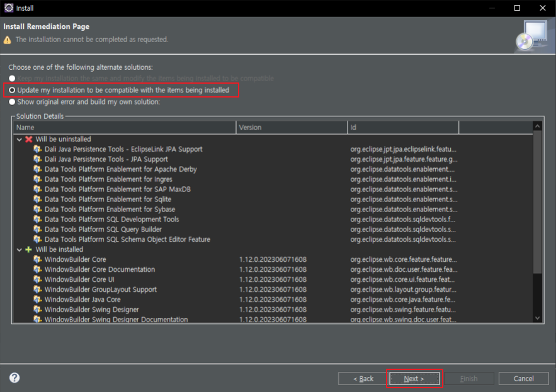Select the disabled 'Keep my installation the same' radio
The image size is (556, 392).
coord(12,78)
